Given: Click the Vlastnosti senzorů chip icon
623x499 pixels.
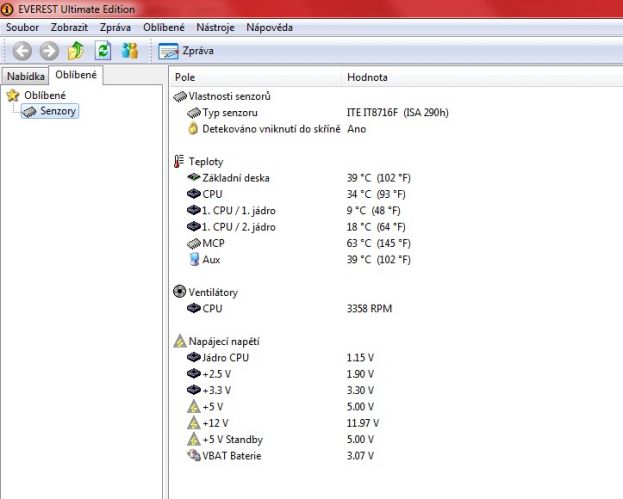Looking at the screenshot, I should 180,96.
